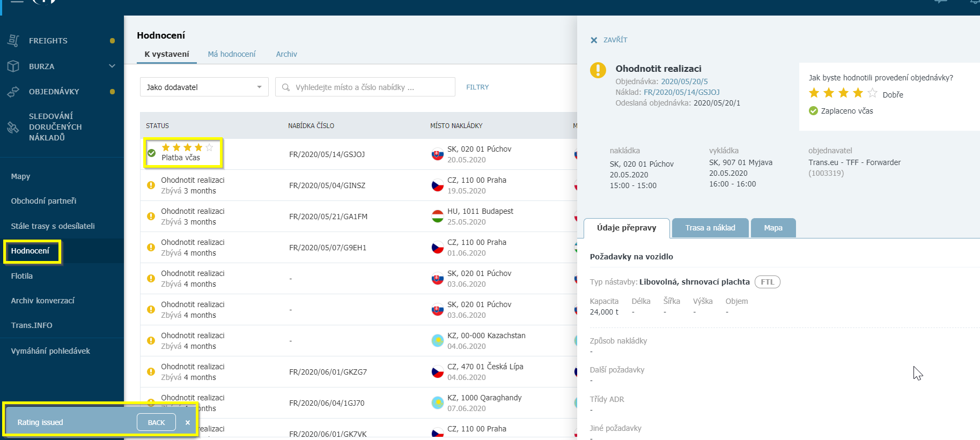Click the warning icon in the GA1FM row
The height and width of the screenshot is (440, 980).
pyautogui.click(x=151, y=217)
